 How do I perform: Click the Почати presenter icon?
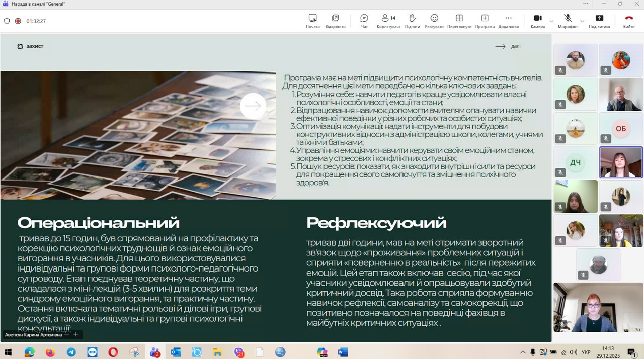point(312,21)
